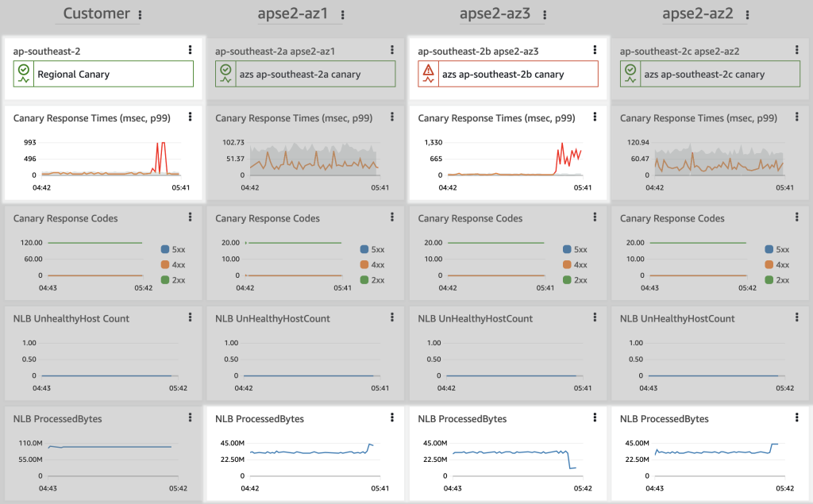Open options on apse2-az1 NLB UnhealthyHostCount widget

391,317
